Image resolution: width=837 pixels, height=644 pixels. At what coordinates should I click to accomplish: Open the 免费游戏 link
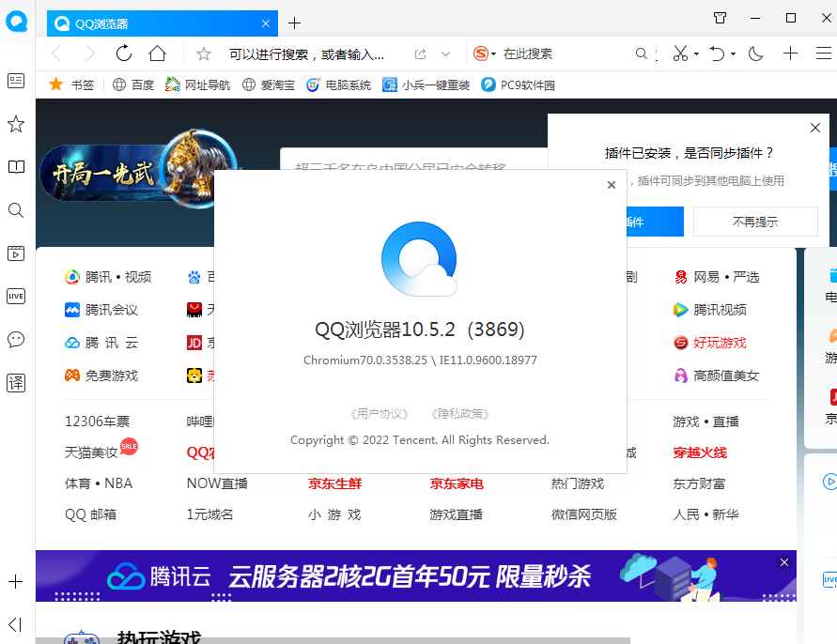coord(101,376)
